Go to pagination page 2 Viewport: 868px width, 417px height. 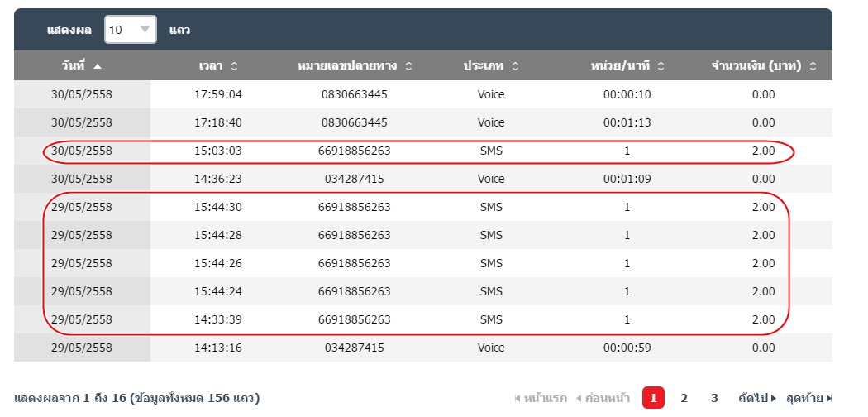(x=684, y=398)
